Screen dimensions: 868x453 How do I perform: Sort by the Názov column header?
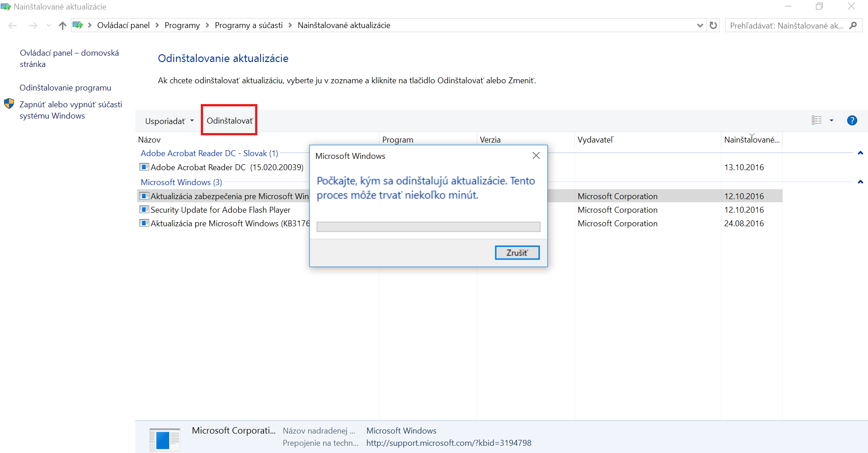pyautogui.click(x=258, y=140)
